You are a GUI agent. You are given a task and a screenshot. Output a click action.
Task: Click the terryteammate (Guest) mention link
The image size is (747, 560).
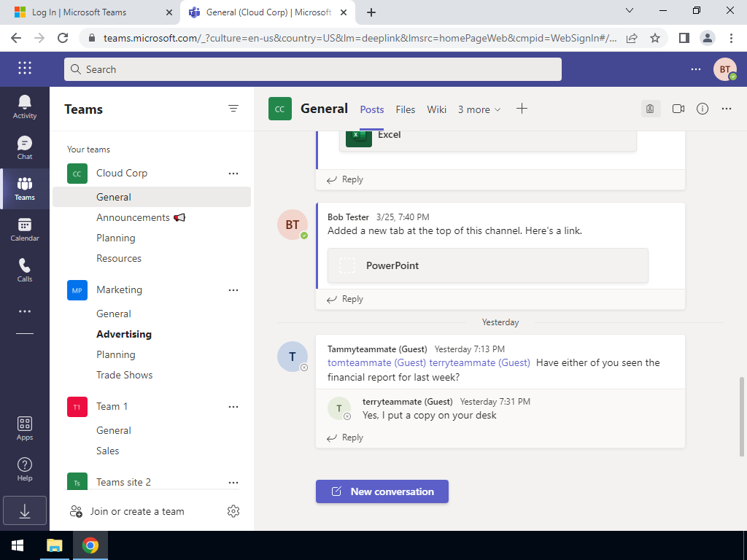479,363
